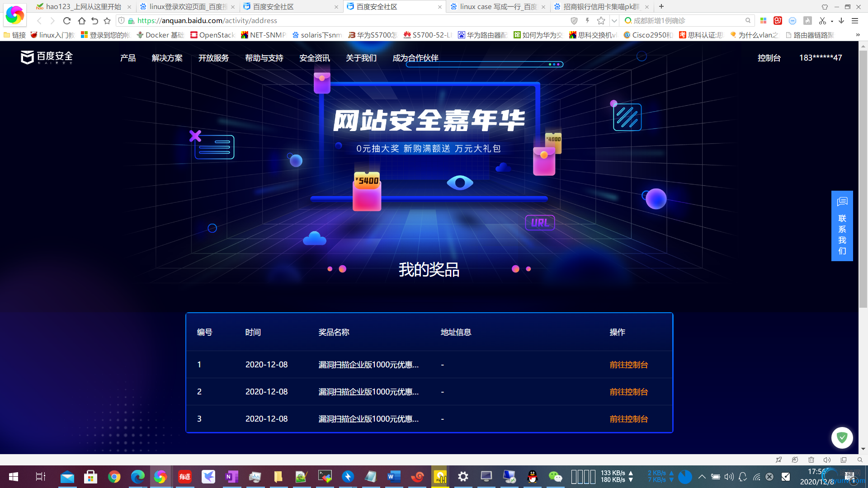Expand the screenshot tool dropdown arrow
Viewport: 868px width, 488px height.
click(832, 21)
